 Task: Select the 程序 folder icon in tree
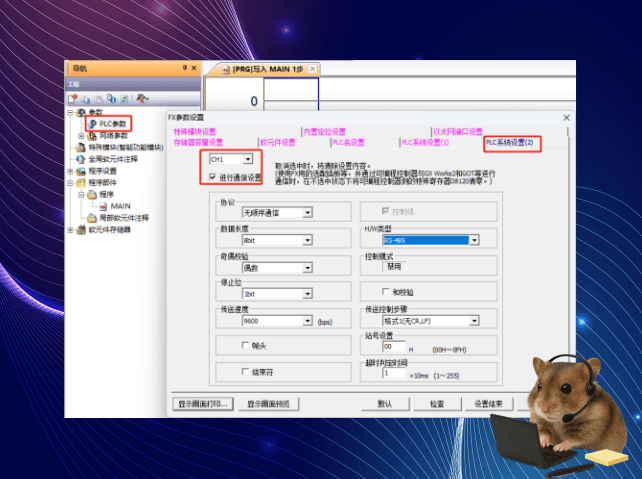92,194
